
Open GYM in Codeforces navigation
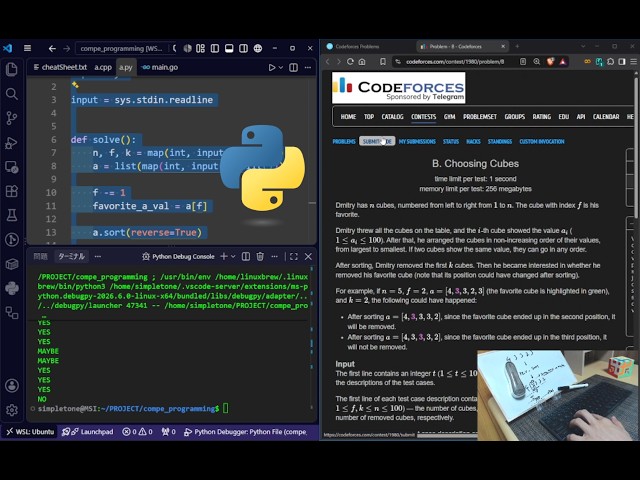pos(449,117)
